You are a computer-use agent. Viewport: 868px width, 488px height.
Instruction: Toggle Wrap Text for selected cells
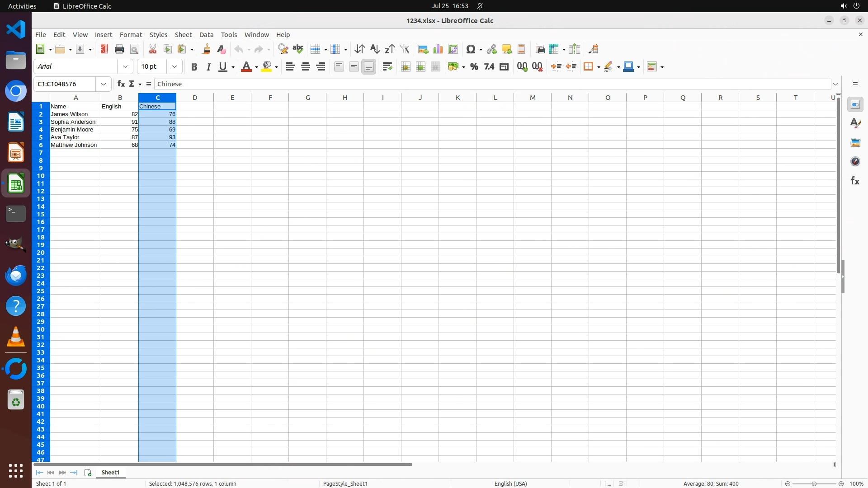[x=387, y=67]
